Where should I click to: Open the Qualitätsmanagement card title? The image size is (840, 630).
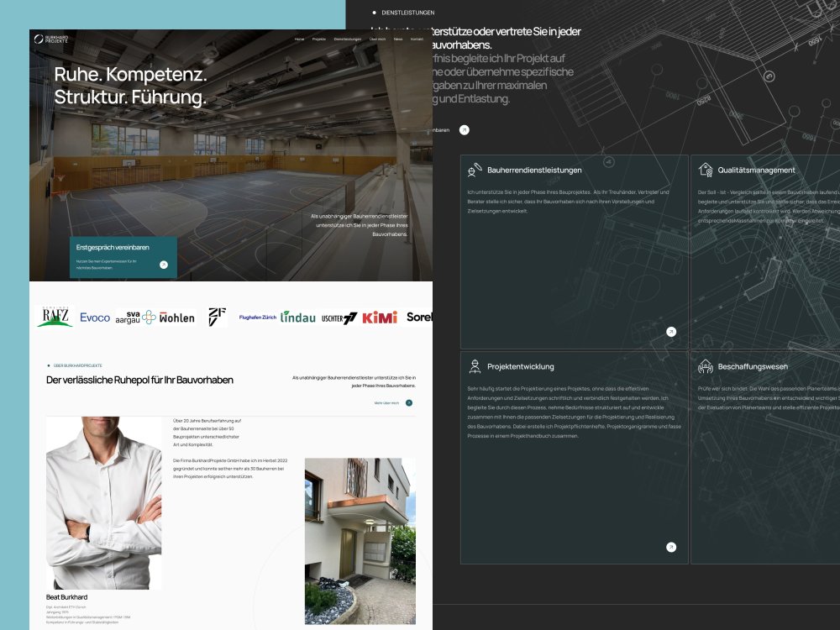click(757, 170)
